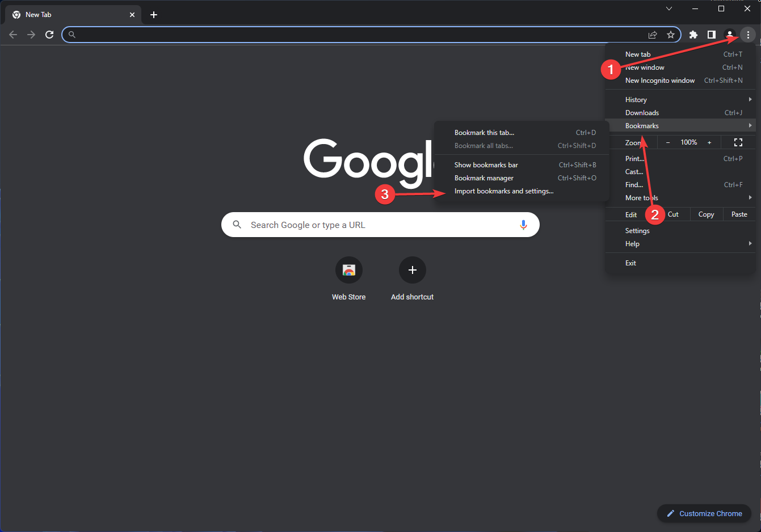Click the Google search input field
The height and width of the screenshot is (532, 761).
coord(380,225)
